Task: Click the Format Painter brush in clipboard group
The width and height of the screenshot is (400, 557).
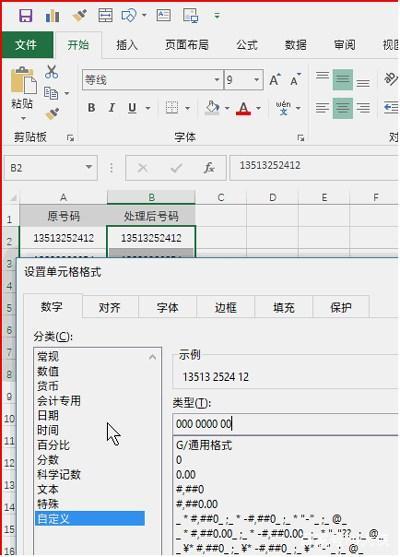Action: pos(52,114)
